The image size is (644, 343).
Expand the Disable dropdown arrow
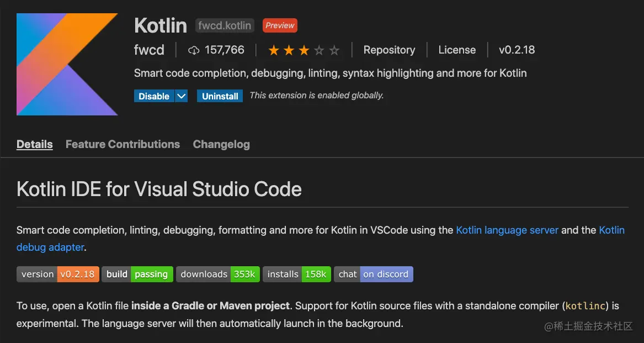pos(182,96)
